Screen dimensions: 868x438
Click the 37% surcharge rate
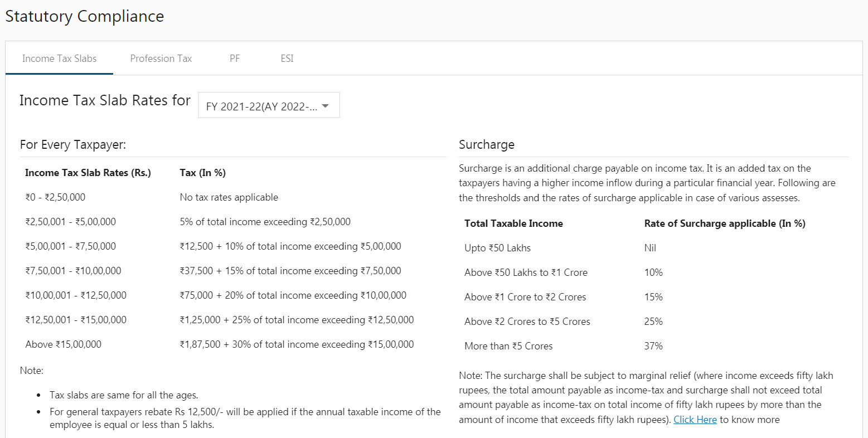653,346
